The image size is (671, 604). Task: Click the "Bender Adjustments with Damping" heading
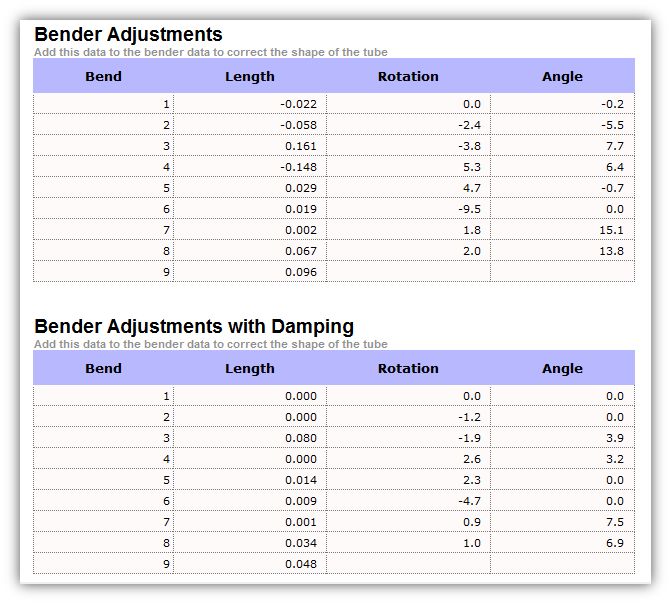pyautogui.click(x=194, y=327)
